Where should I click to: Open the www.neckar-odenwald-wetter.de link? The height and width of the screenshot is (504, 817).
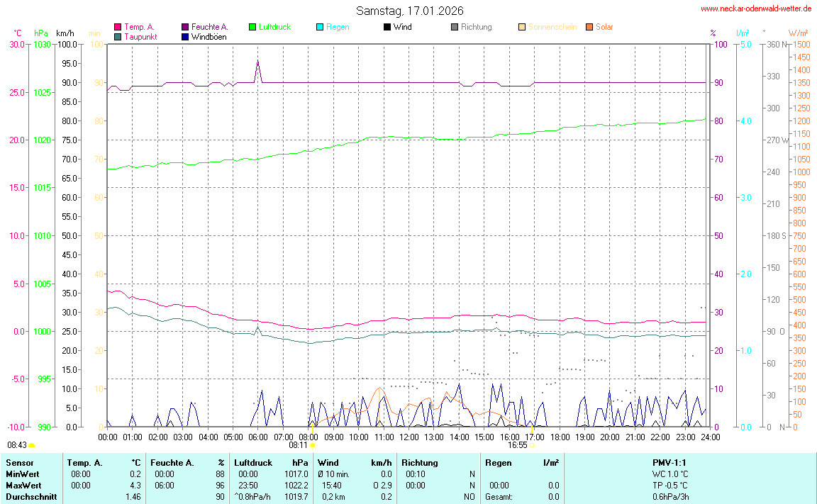pos(755,9)
